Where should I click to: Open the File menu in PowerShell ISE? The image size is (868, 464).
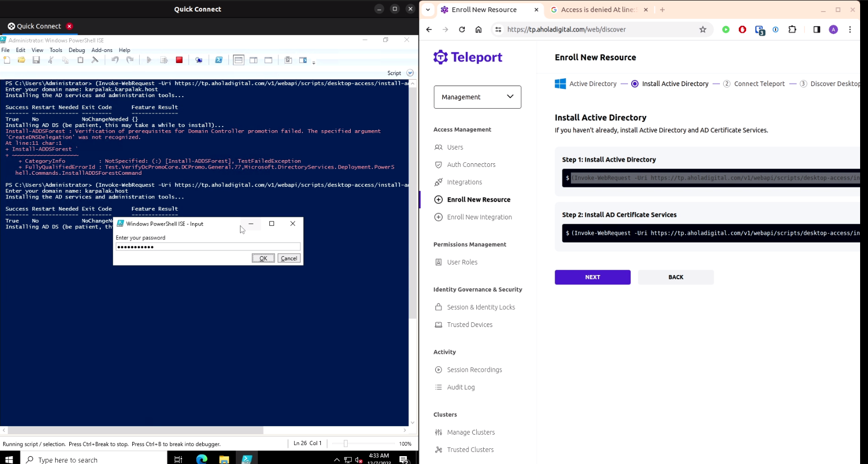coord(6,50)
